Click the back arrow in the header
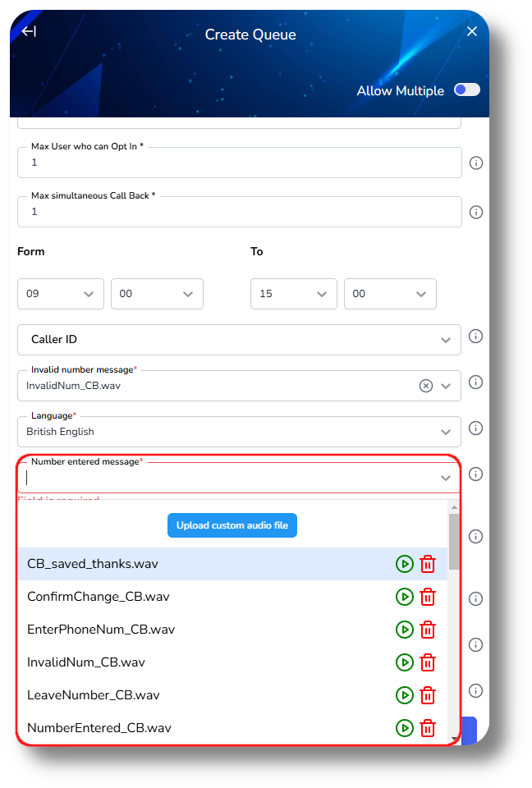532x788 pixels. pos(30,31)
